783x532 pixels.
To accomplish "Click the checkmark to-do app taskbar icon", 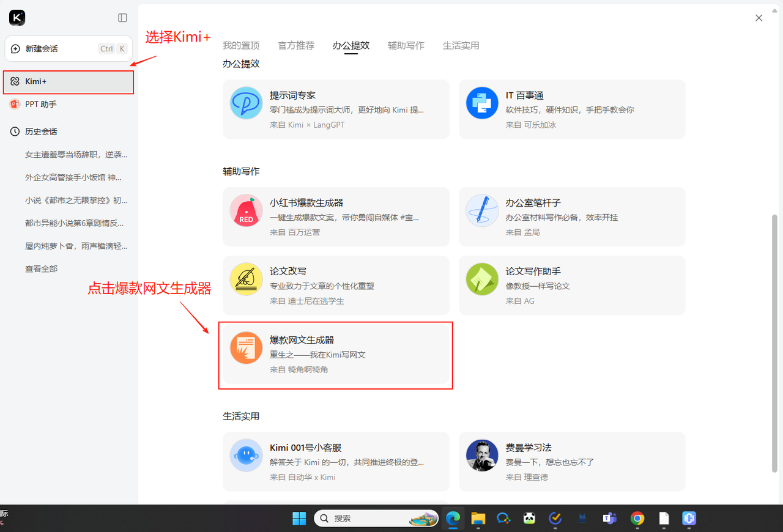I will 555,519.
